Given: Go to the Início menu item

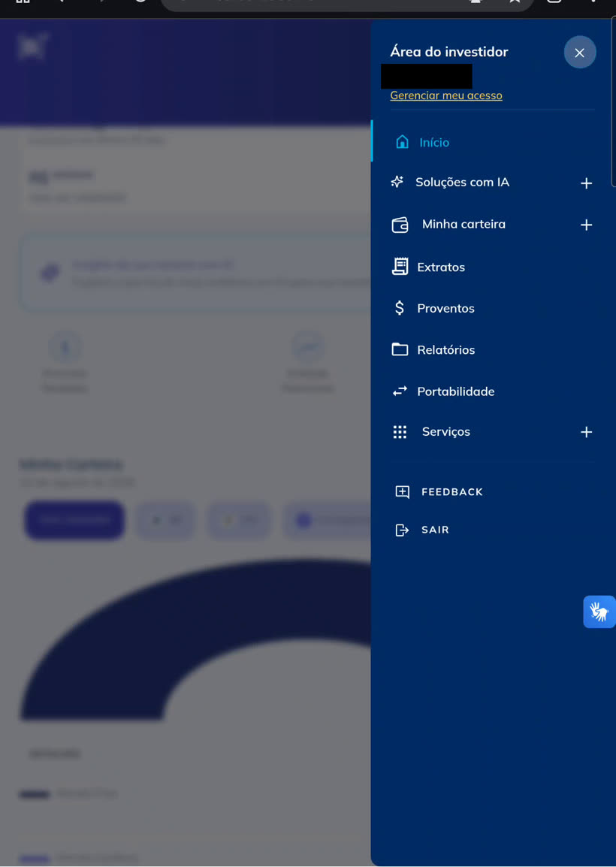Looking at the screenshot, I should click(434, 142).
